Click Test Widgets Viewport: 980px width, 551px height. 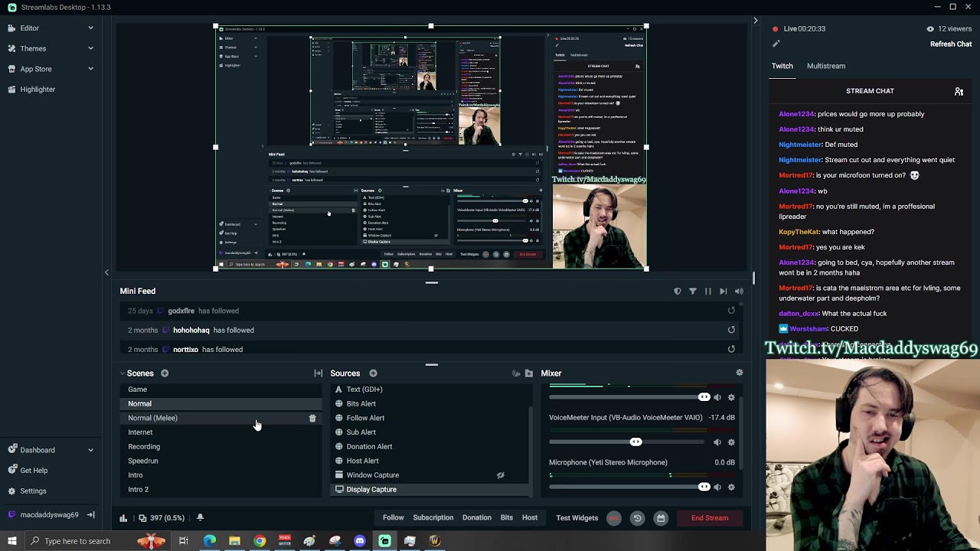[x=577, y=518]
